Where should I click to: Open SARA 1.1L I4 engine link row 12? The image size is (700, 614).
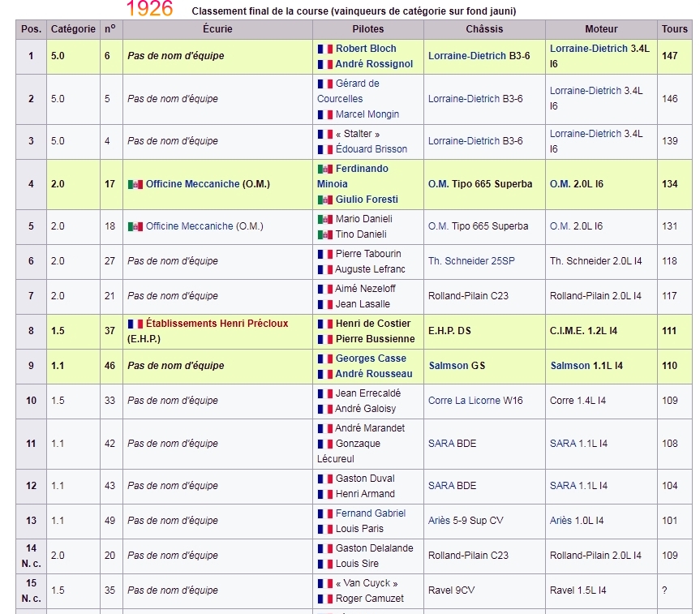(563, 485)
